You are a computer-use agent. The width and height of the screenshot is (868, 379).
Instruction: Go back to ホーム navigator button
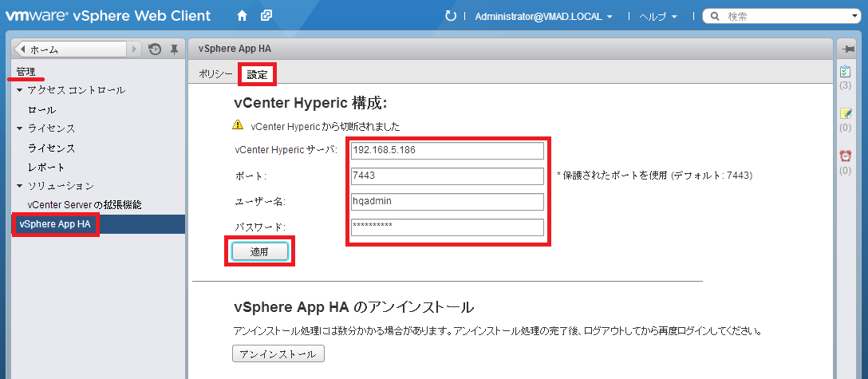point(71,49)
